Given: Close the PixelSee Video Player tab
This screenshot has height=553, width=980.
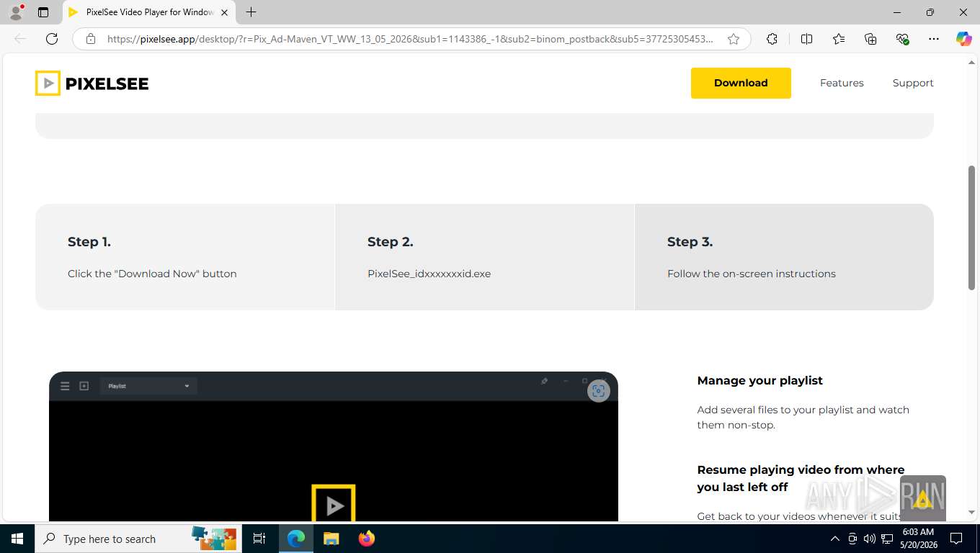Looking at the screenshot, I should point(224,12).
